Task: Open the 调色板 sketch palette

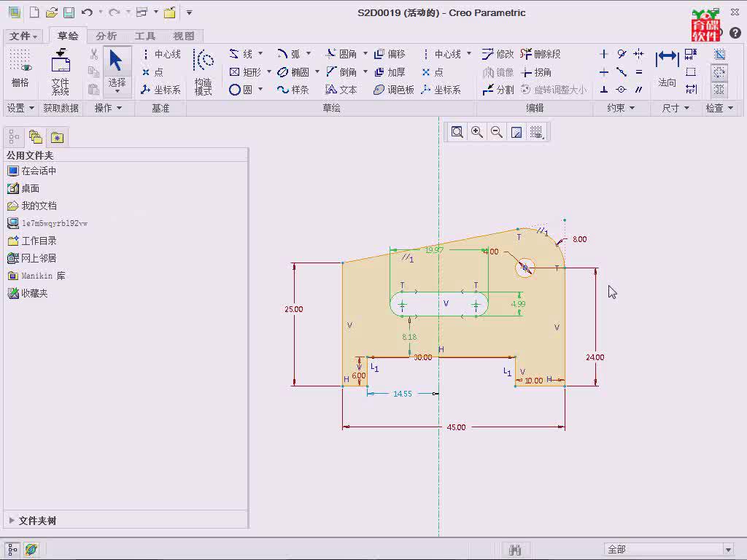Action: coord(394,90)
